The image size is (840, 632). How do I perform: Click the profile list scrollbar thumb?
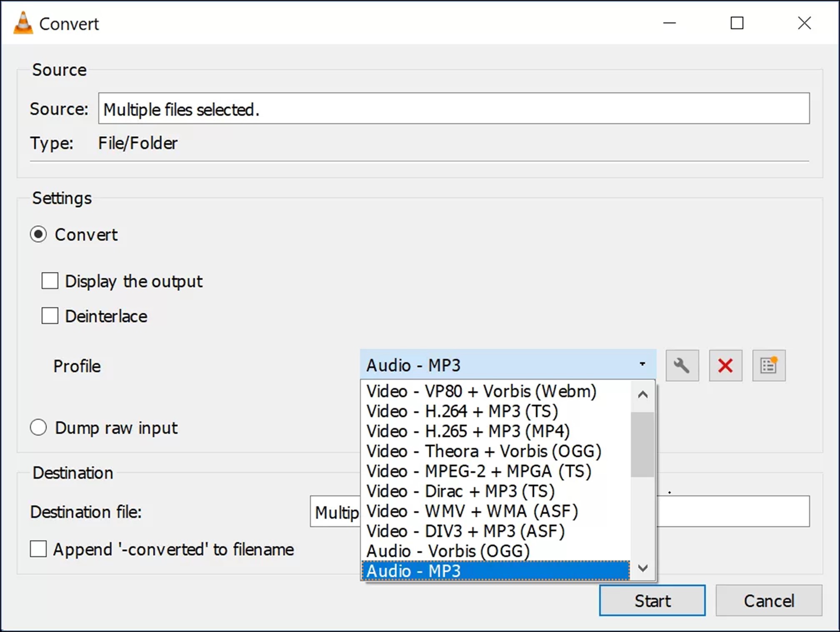(x=642, y=444)
